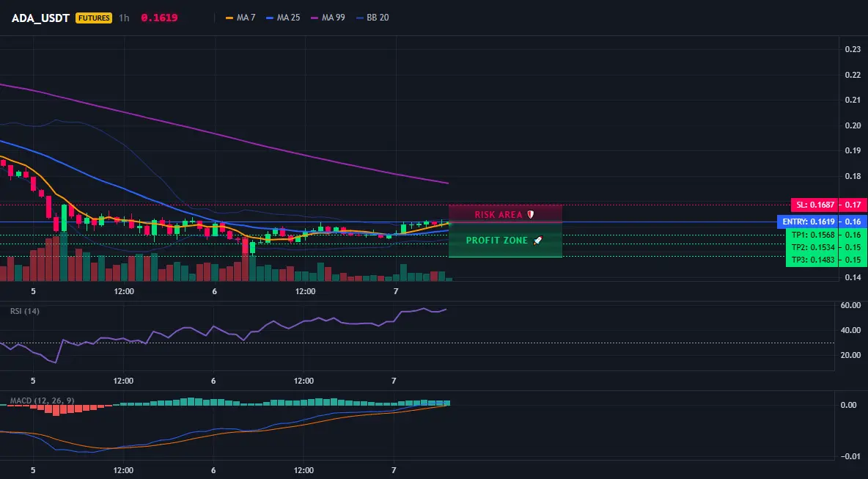Click the MACD (12, 26, 9) indicator label
The height and width of the screenshot is (479, 868).
coord(42,401)
